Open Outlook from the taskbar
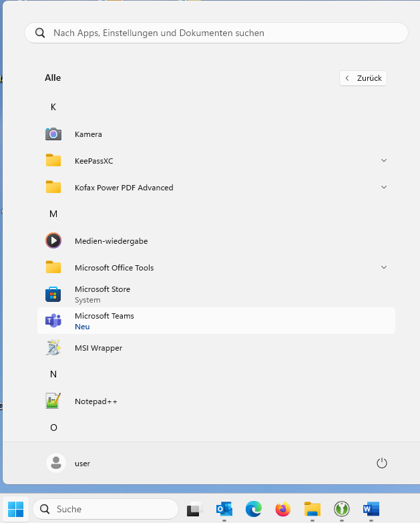 tap(224, 509)
